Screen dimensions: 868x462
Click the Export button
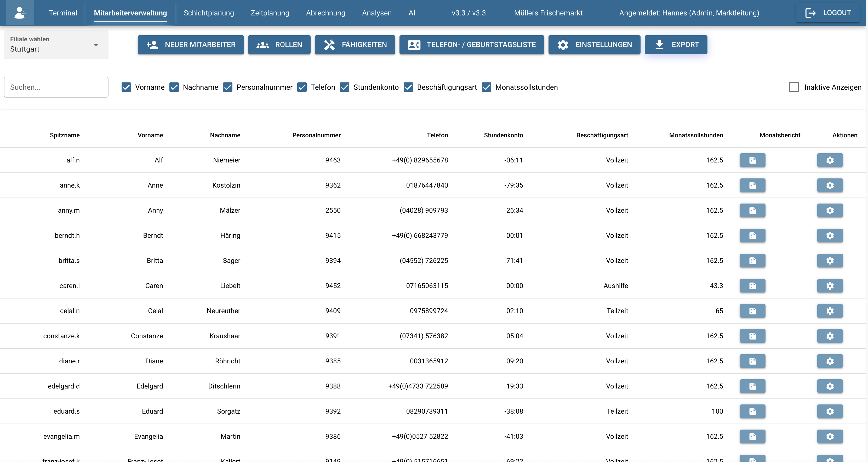[x=676, y=44]
